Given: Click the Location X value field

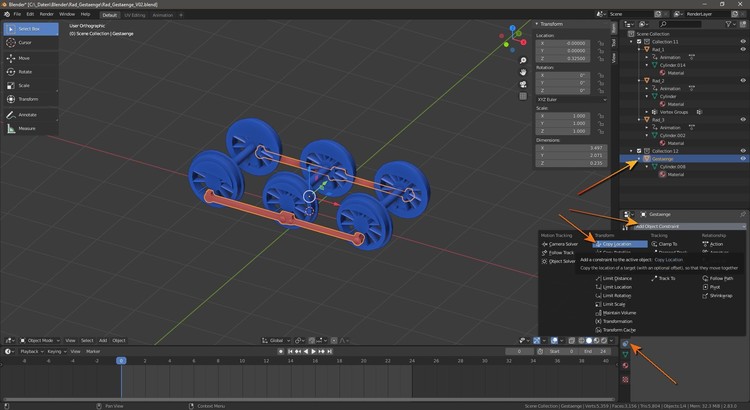Looking at the screenshot, I should click(x=565, y=43).
